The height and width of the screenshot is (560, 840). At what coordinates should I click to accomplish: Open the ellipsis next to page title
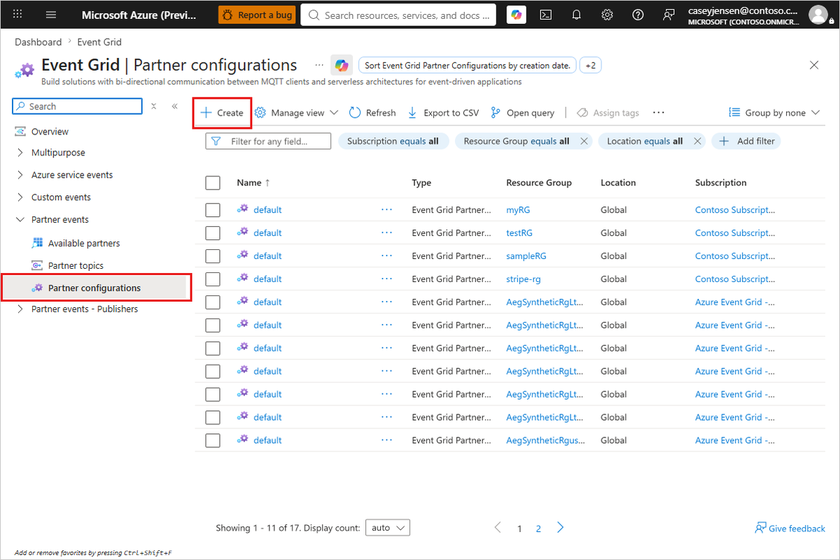point(319,65)
